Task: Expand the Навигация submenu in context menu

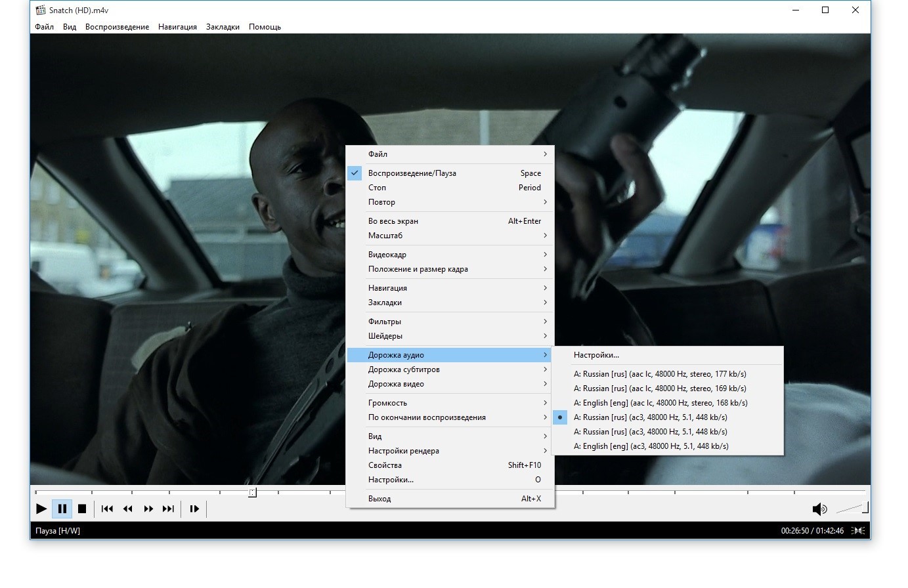Action: point(450,288)
